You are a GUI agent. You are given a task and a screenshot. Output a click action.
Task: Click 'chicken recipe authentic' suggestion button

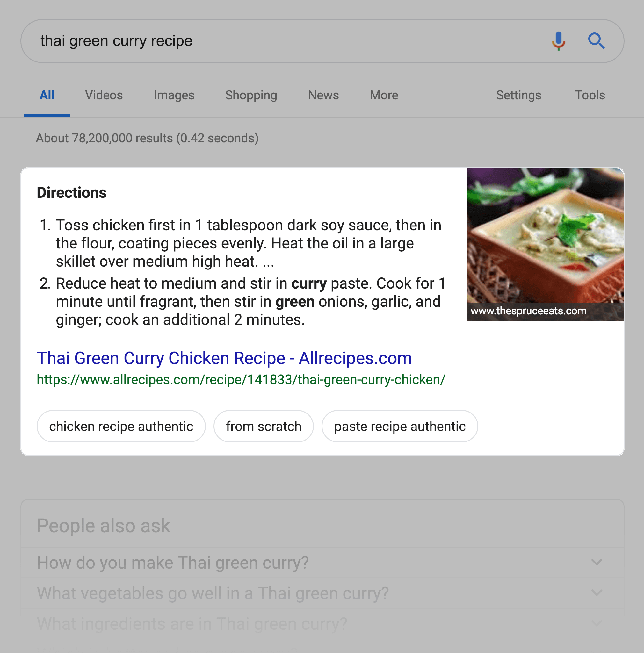(121, 426)
